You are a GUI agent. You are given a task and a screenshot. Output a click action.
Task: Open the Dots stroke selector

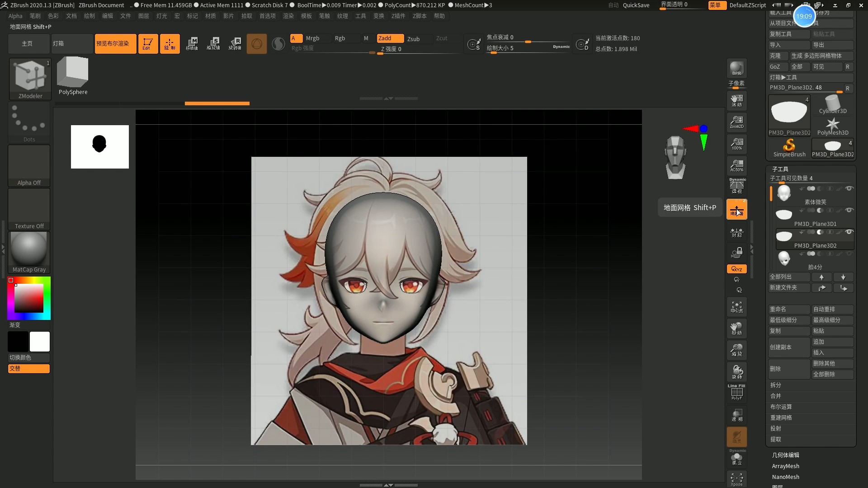29,122
